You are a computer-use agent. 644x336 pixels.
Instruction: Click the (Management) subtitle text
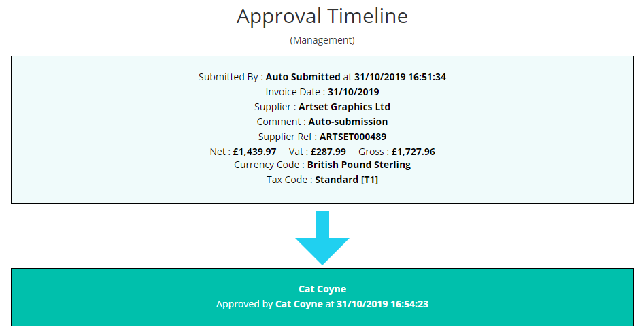coord(322,40)
